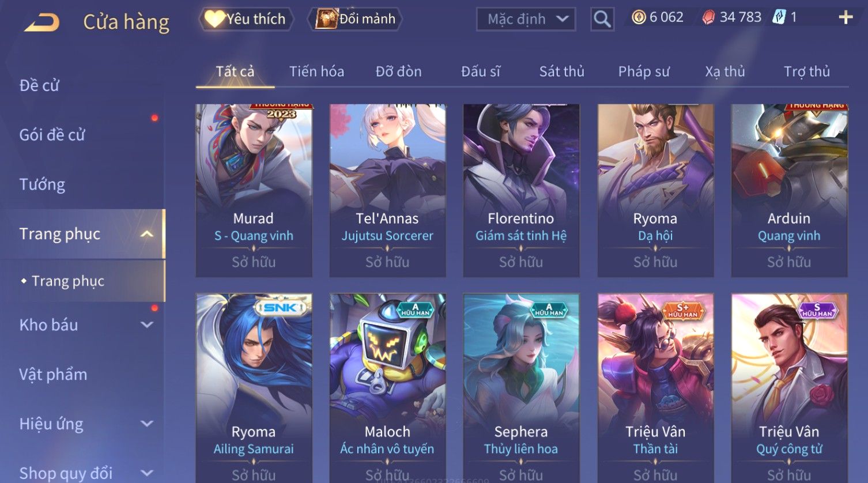Select Maloch Ác nhân vô tuyến skin

tap(387, 388)
